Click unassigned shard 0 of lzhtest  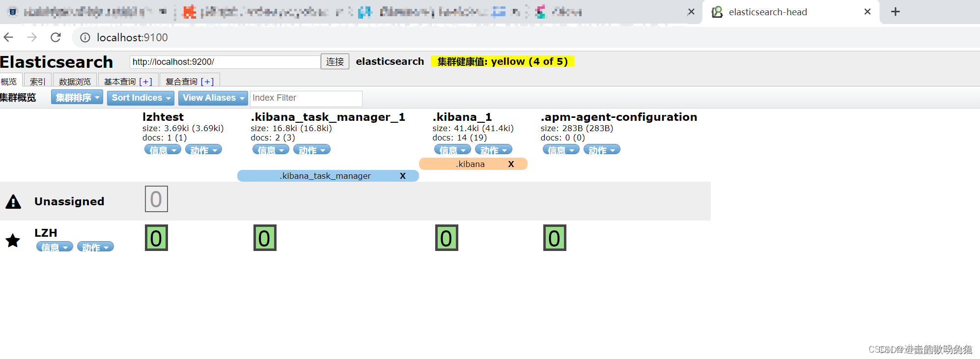tap(156, 199)
